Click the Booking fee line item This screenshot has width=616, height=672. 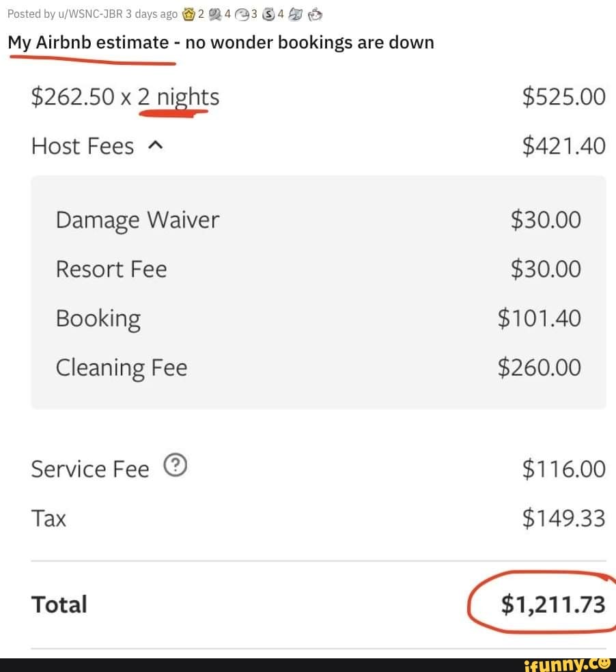coord(98,318)
